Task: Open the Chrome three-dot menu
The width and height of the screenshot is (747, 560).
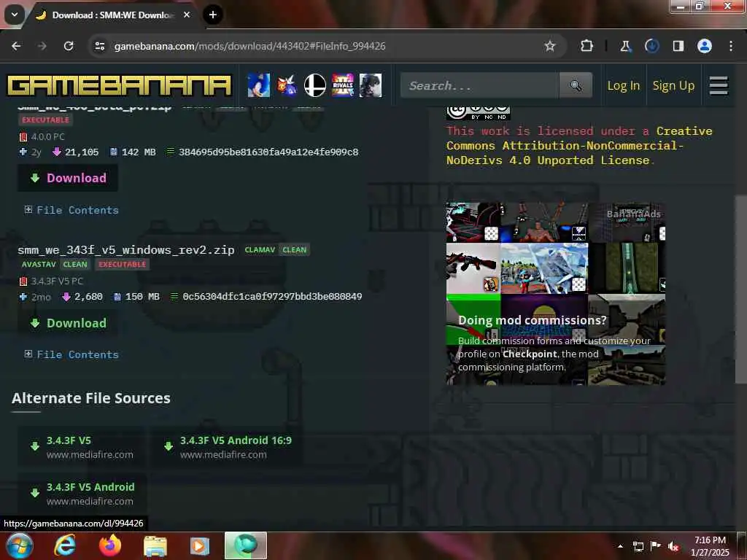Action: tap(731, 46)
